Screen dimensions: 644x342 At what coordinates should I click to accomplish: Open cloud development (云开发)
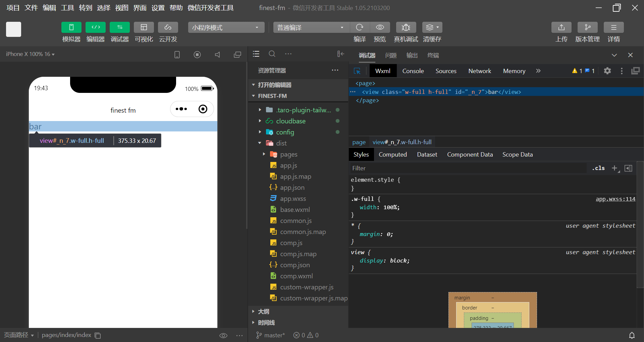click(168, 27)
